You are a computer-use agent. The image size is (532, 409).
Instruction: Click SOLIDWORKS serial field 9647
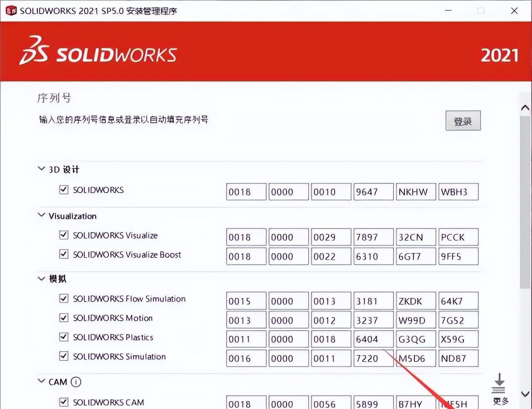(373, 192)
